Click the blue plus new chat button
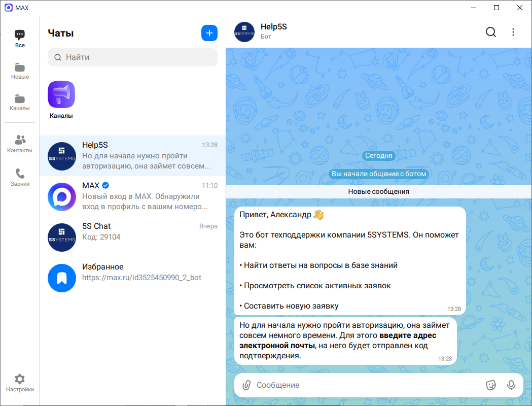532x406 pixels. click(x=209, y=33)
